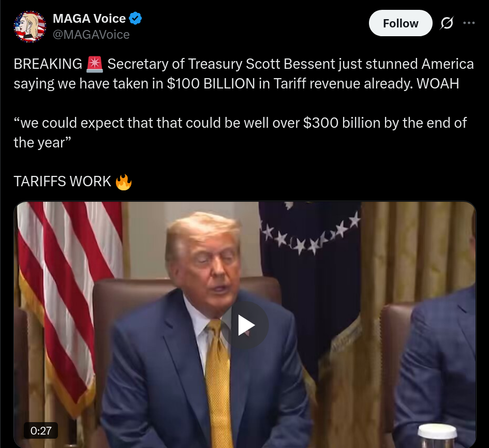Click the "TARIFFS WORK" line
This screenshot has height=448, width=489.
click(63, 182)
